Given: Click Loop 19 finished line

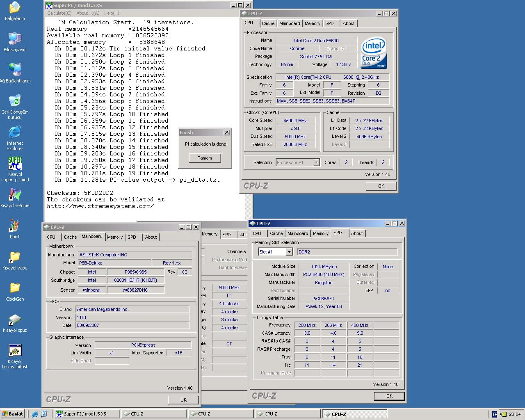Looking at the screenshot, I should (111, 173).
